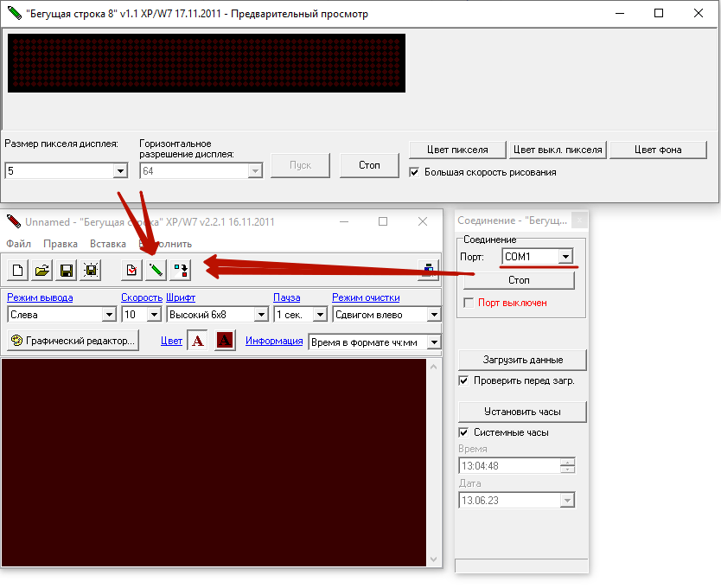Enable the 'Порт выключен' checkbox
This screenshot has height=588, width=721.
469,303
